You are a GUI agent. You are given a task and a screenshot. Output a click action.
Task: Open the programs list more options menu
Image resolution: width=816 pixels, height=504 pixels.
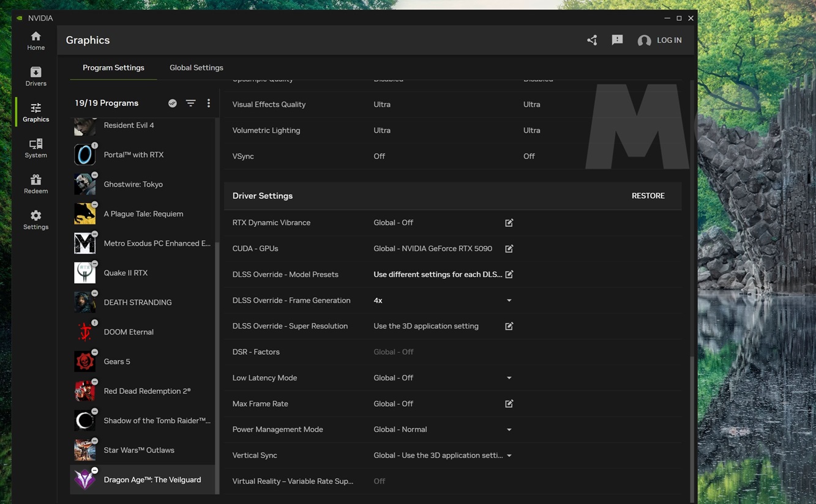(x=209, y=103)
